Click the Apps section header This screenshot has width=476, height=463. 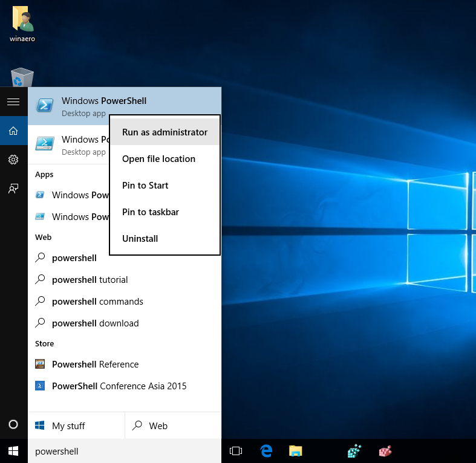44,175
